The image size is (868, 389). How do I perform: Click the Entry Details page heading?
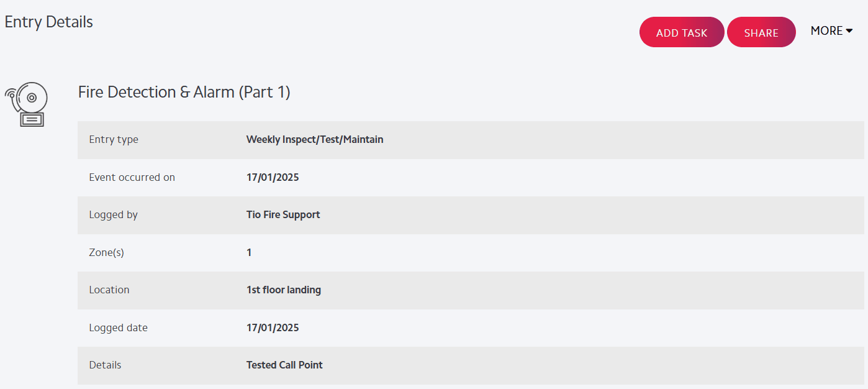coord(48,22)
